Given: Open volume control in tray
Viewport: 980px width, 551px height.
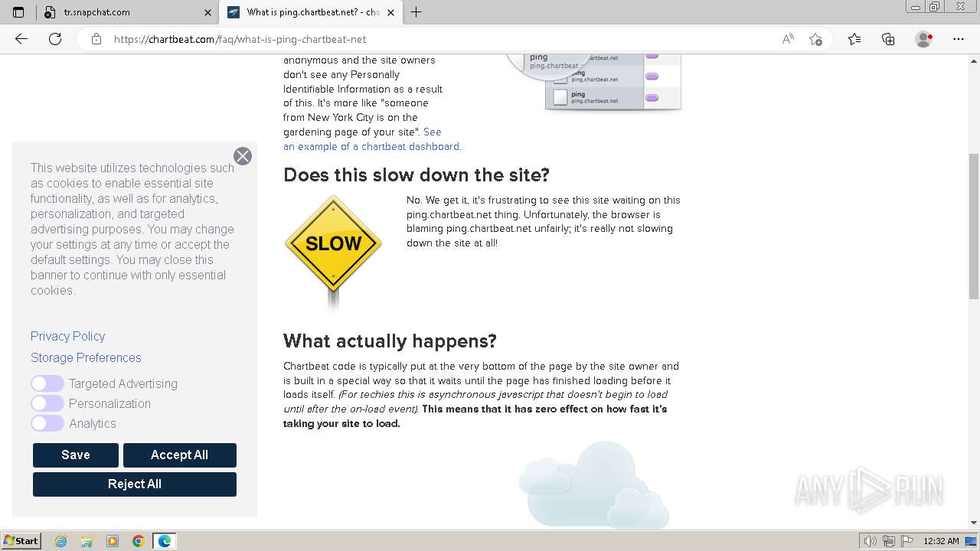Looking at the screenshot, I should click(871, 541).
